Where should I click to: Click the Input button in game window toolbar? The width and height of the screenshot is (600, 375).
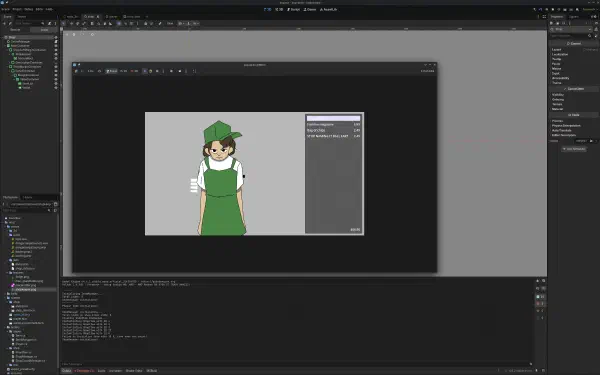[x=111, y=71]
